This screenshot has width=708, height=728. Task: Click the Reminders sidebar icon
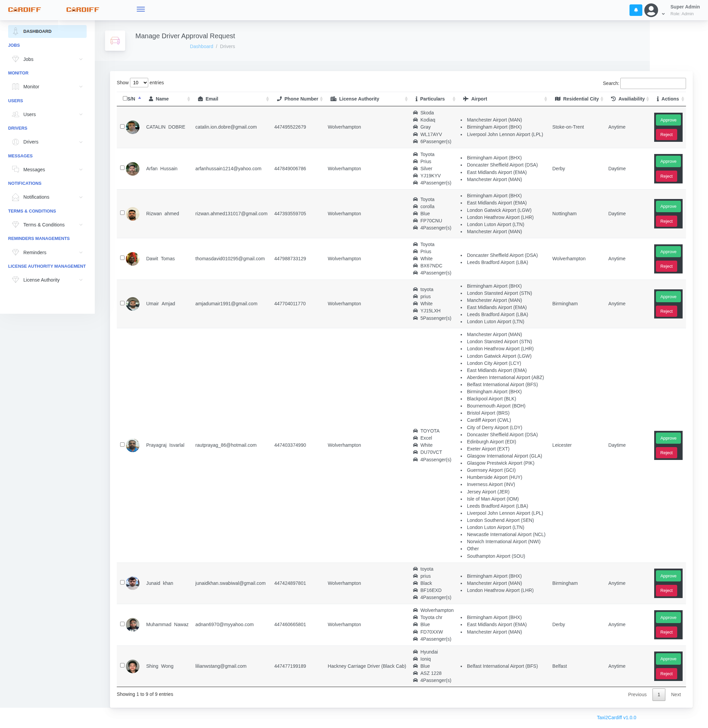15,252
